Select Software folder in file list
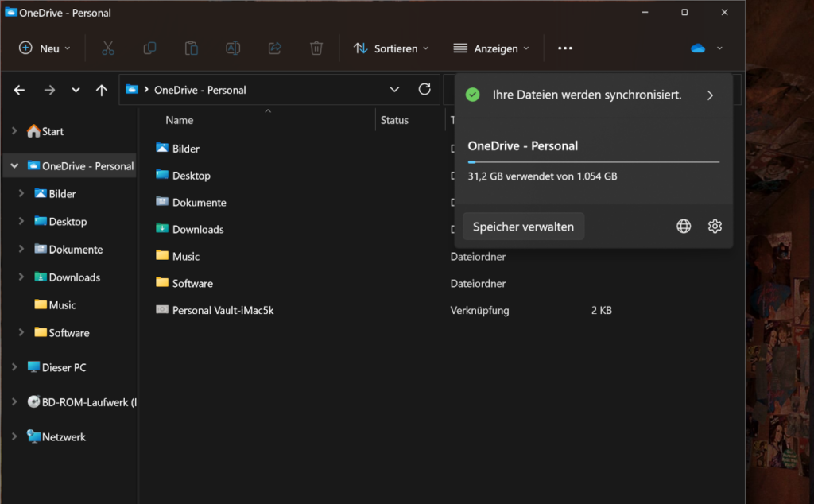This screenshot has width=814, height=504. click(x=192, y=283)
